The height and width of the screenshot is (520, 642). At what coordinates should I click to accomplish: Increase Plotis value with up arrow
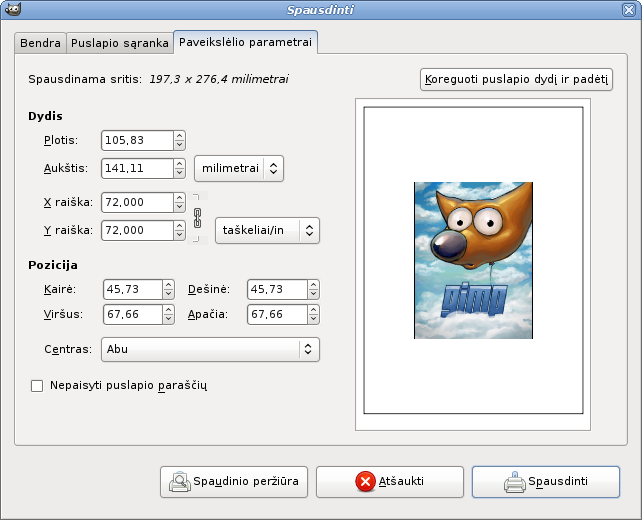pos(179,137)
